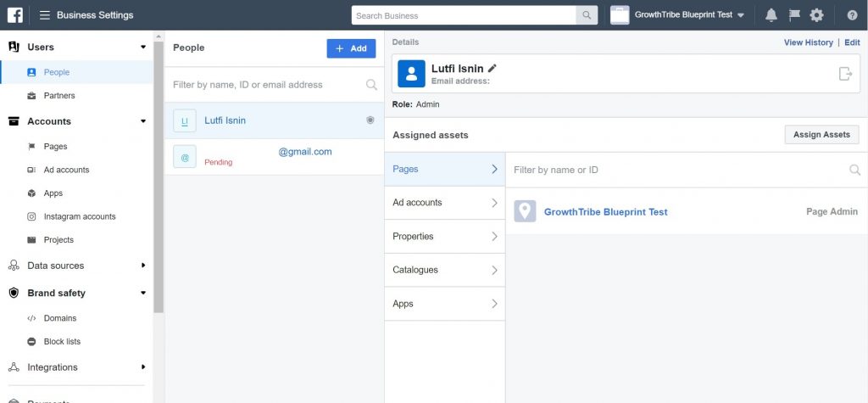This screenshot has height=403, width=868.
Task: Click the Integrations icon in sidebar
Action: (x=14, y=367)
